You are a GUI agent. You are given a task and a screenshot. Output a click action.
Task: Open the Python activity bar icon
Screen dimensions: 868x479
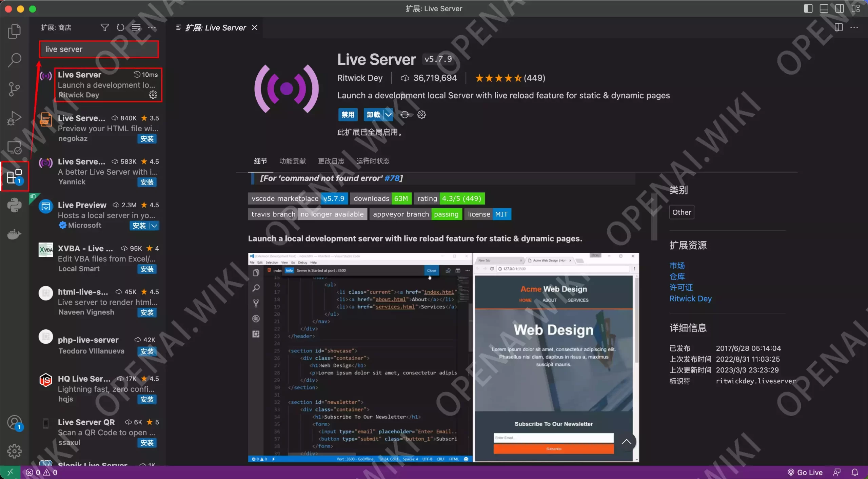point(14,205)
